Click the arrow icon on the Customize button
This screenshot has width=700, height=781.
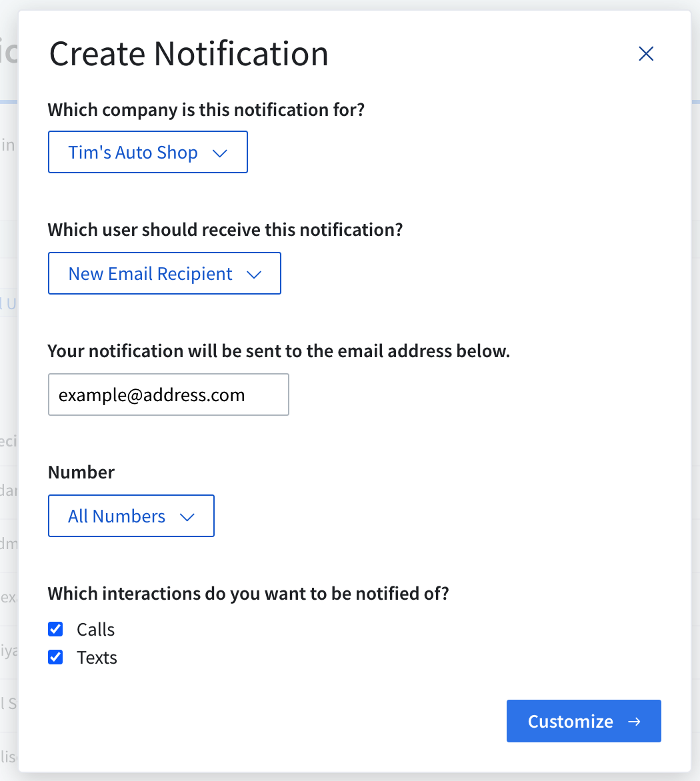(x=634, y=721)
